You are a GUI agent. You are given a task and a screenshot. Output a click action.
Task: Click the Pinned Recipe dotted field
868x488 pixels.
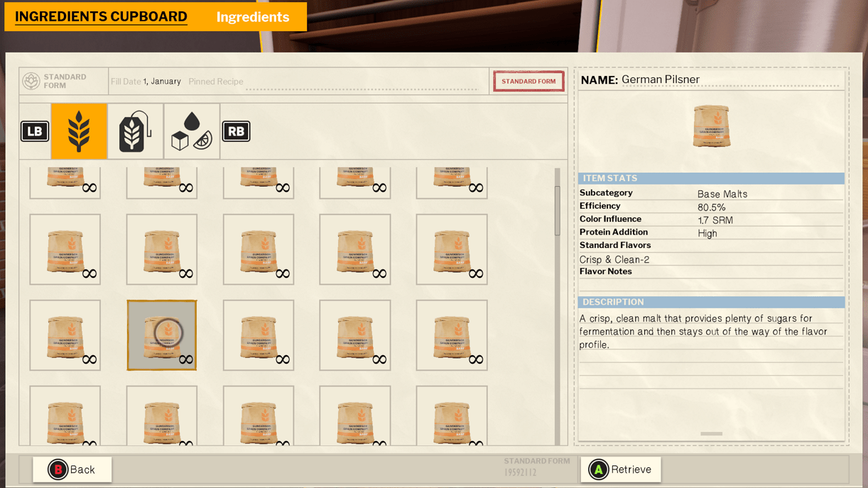[362, 82]
